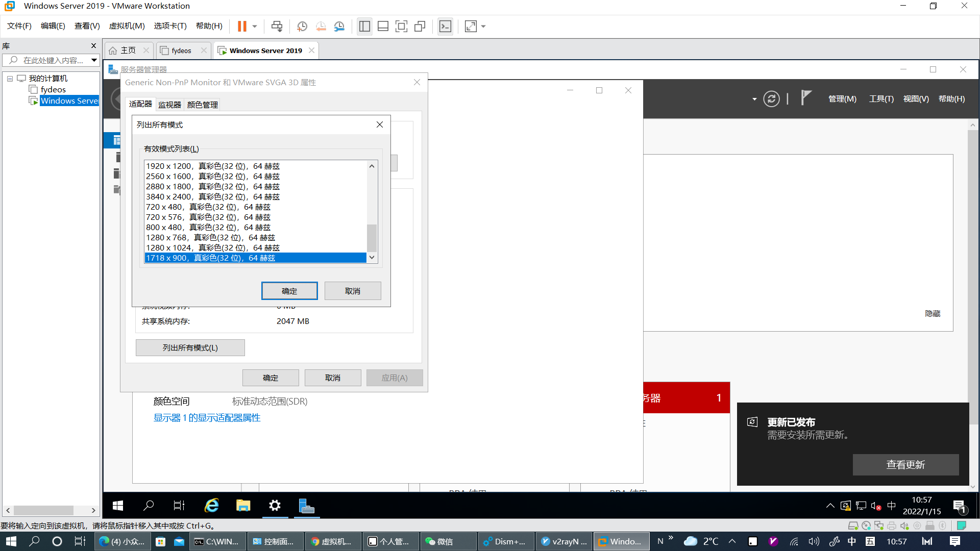Screen dimensions: 980x551
Task: Pause the virtual machine
Action: pos(242,26)
